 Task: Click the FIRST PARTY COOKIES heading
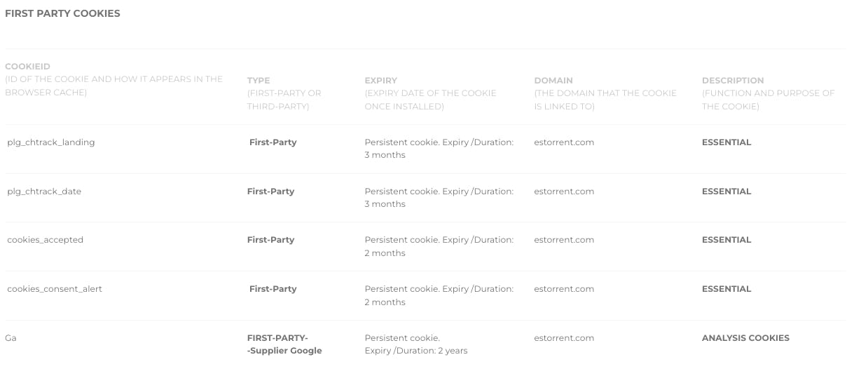(x=62, y=13)
